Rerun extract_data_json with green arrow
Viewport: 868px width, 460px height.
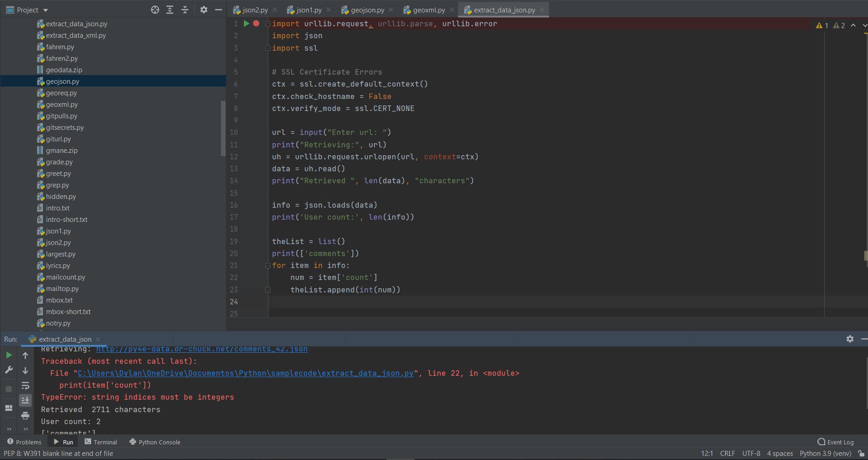click(9, 355)
